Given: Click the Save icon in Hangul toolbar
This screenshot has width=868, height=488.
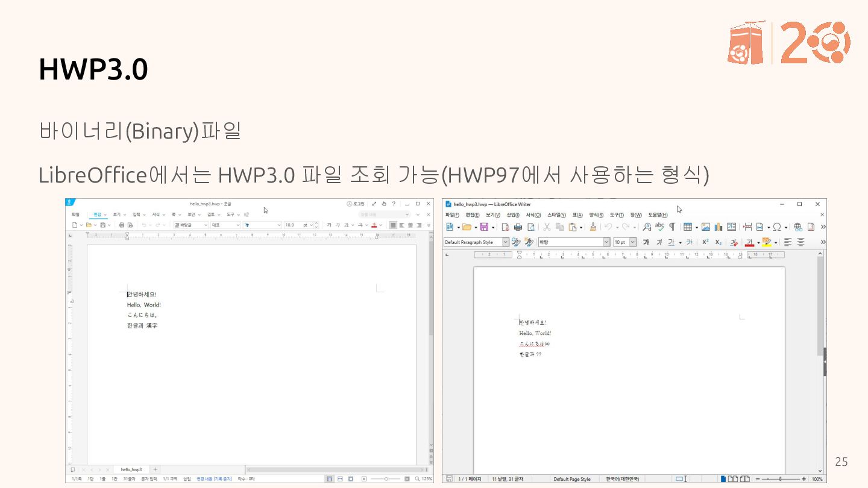Looking at the screenshot, I should pyautogui.click(x=102, y=225).
